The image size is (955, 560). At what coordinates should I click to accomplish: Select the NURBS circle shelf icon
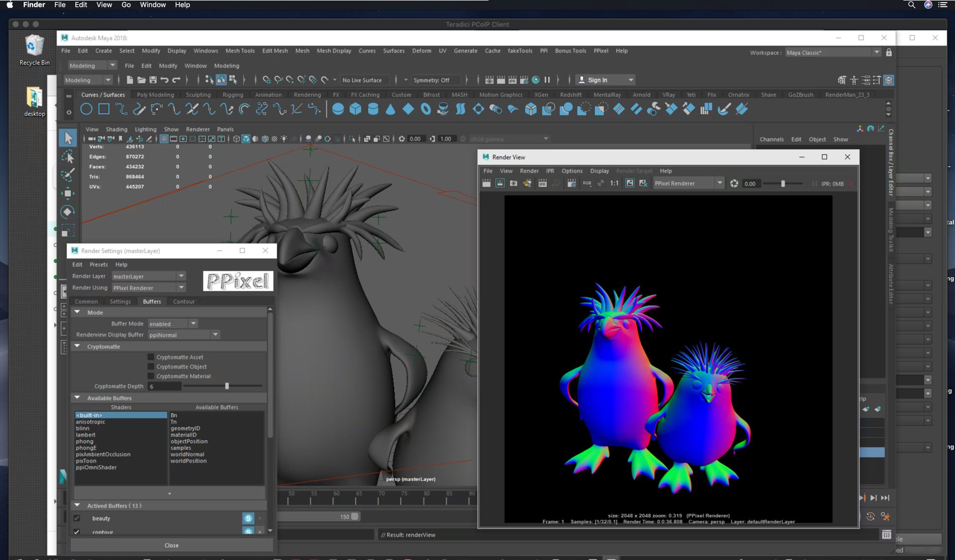(86, 109)
